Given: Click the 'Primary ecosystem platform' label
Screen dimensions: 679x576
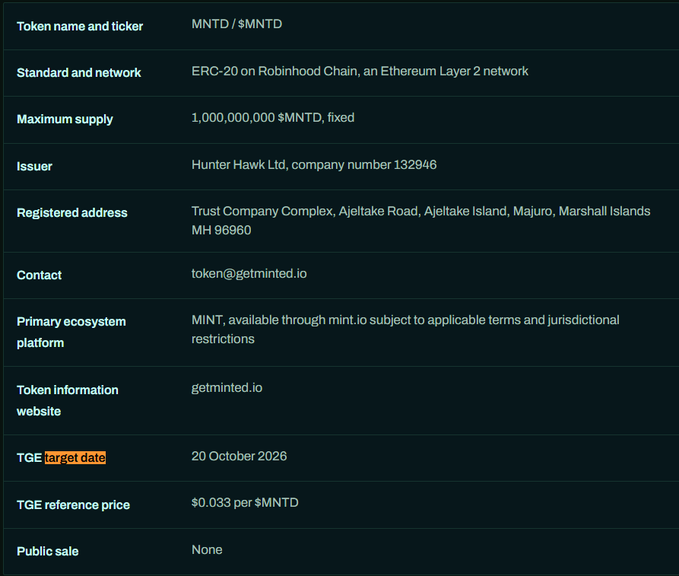Looking at the screenshot, I should [x=71, y=332].
